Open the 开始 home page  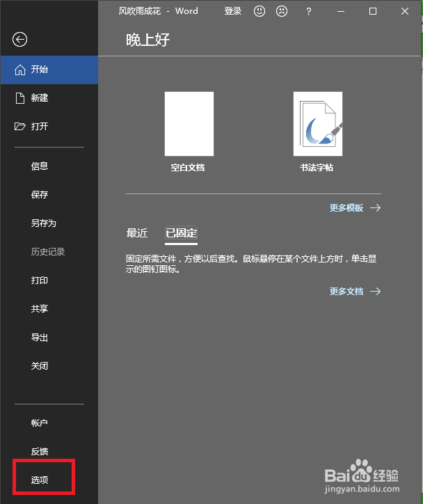point(49,70)
